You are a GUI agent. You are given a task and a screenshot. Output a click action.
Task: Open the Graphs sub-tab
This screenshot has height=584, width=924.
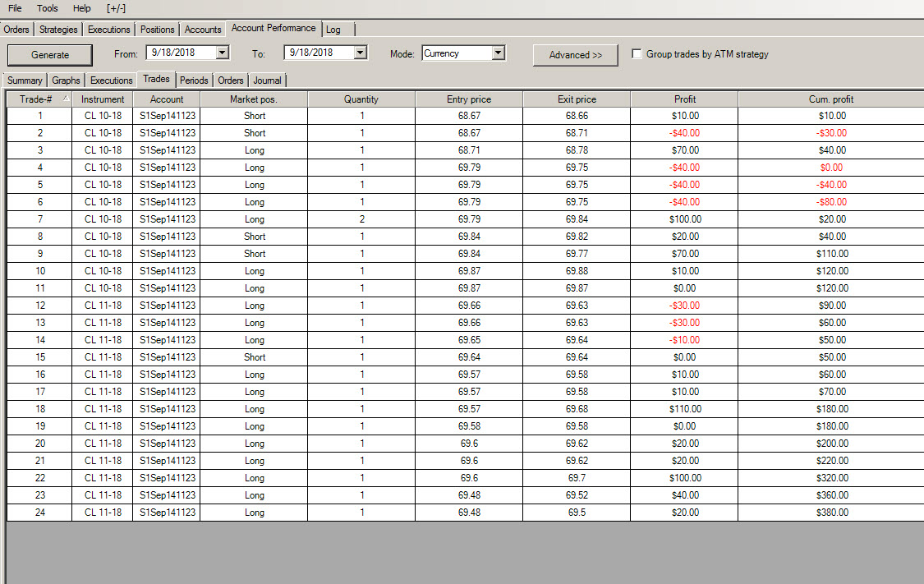(x=66, y=80)
